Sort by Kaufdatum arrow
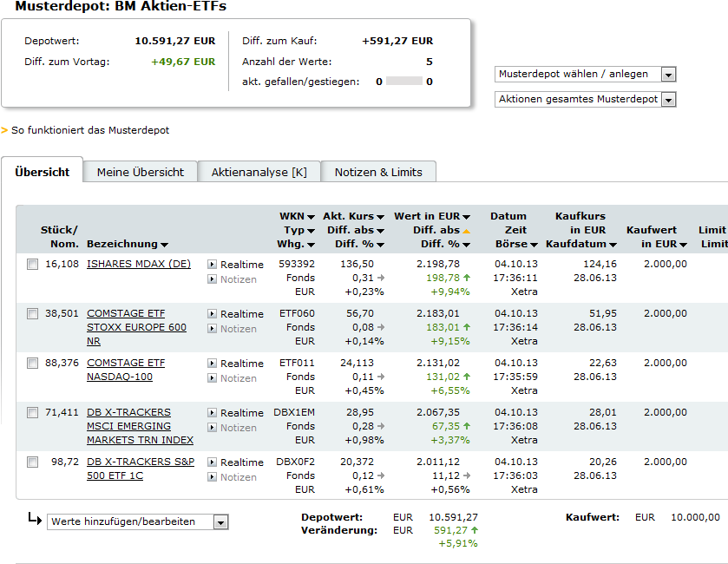This screenshot has height=564, width=728. click(x=613, y=245)
